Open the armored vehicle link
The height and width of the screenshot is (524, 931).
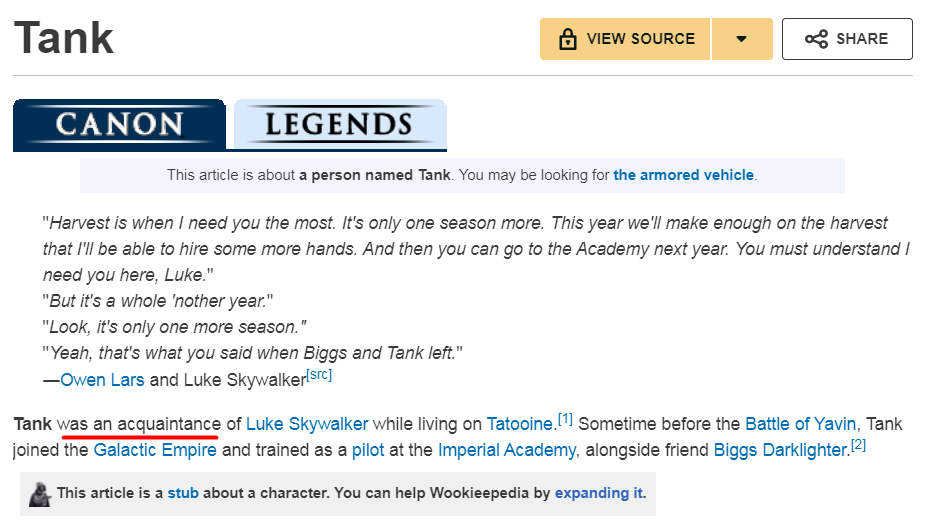[x=683, y=175]
